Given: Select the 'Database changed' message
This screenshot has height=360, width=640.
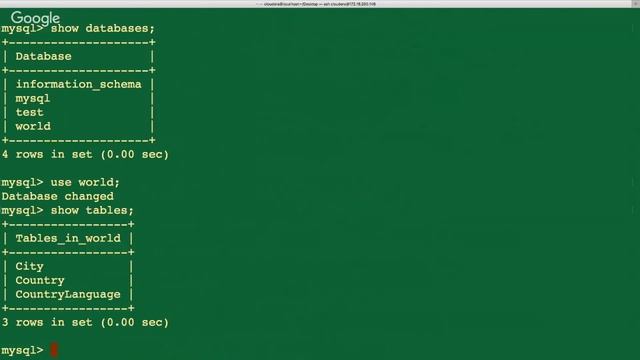Looking at the screenshot, I should point(58,196).
